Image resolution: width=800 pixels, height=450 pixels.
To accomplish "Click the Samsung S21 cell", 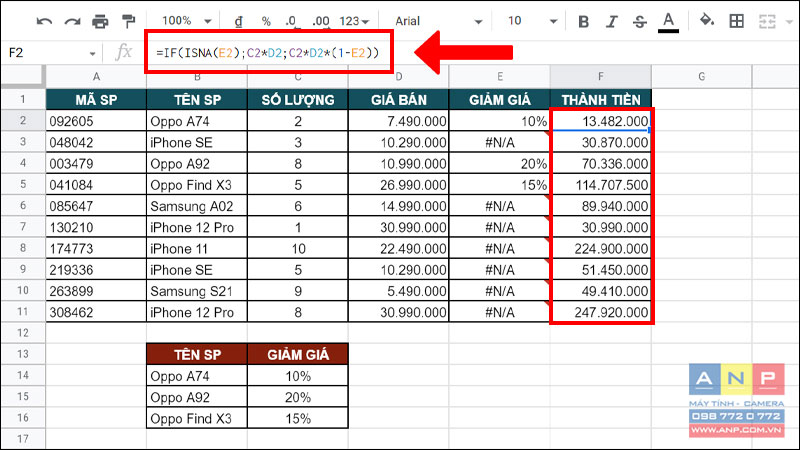I will [197, 291].
